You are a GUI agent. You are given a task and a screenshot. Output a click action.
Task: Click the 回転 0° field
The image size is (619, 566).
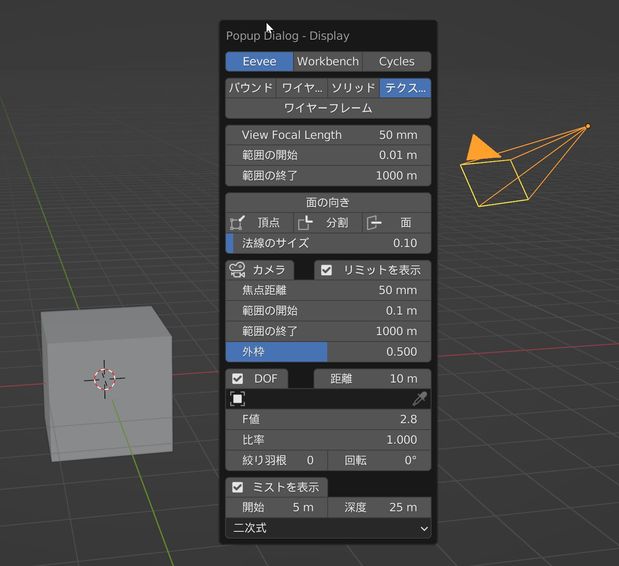(379, 460)
